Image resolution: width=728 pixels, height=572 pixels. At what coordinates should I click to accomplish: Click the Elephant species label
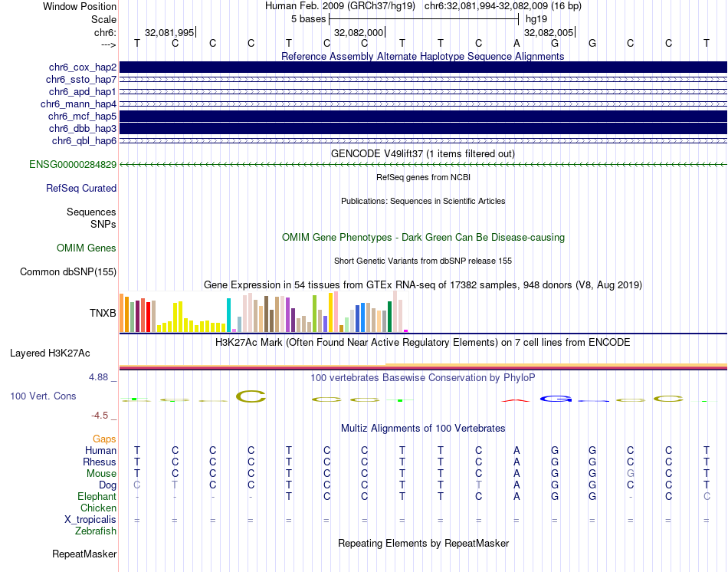click(x=97, y=496)
